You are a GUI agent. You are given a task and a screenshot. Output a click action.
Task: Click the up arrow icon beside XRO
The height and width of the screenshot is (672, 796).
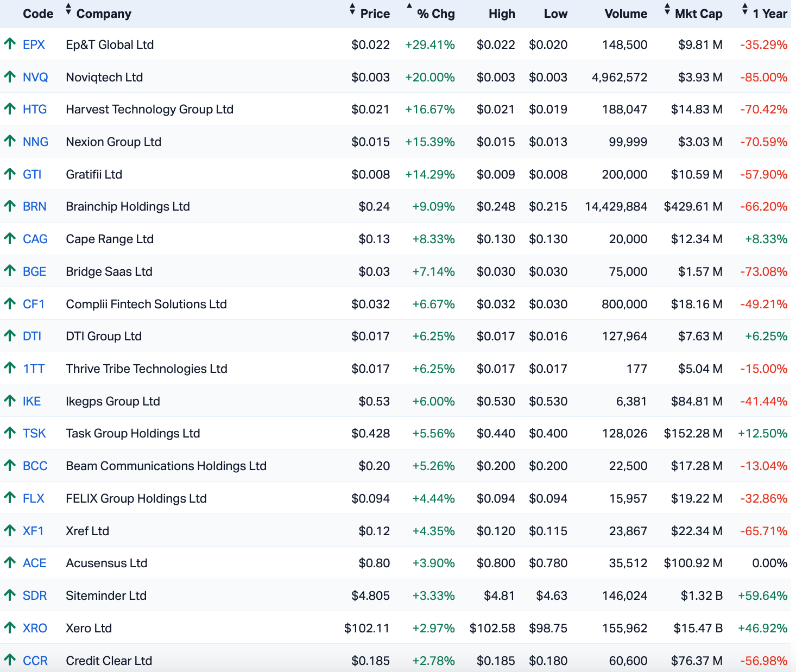pos(10,627)
